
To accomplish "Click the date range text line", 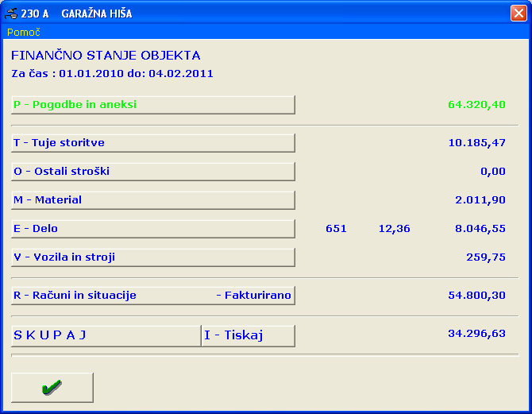I will click(112, 74).
